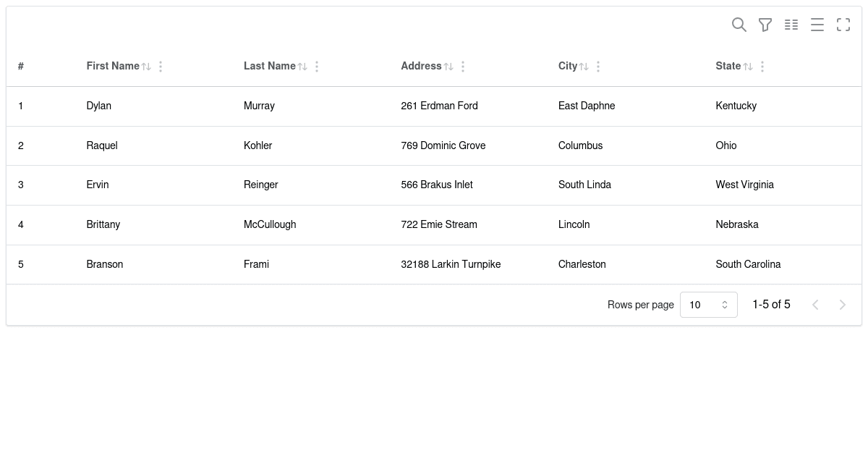Toggle sorting on the State column

click(x=749, y=66)
